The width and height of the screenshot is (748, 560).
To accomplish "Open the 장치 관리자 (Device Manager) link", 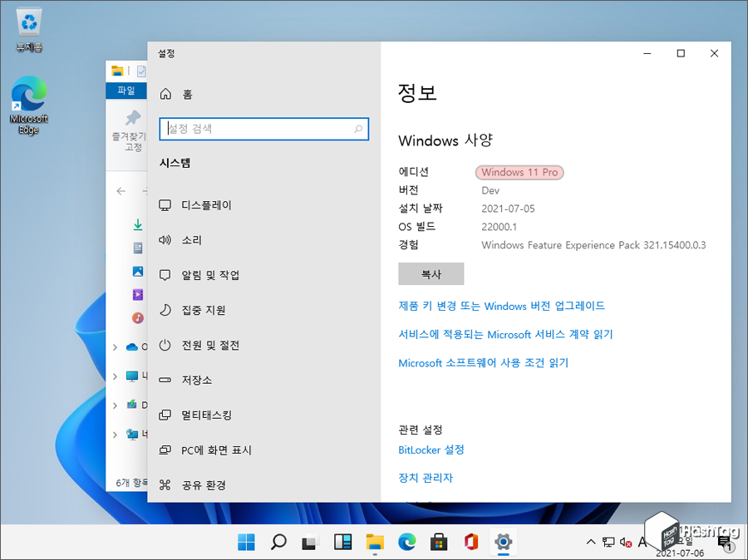I will point(426,478).
